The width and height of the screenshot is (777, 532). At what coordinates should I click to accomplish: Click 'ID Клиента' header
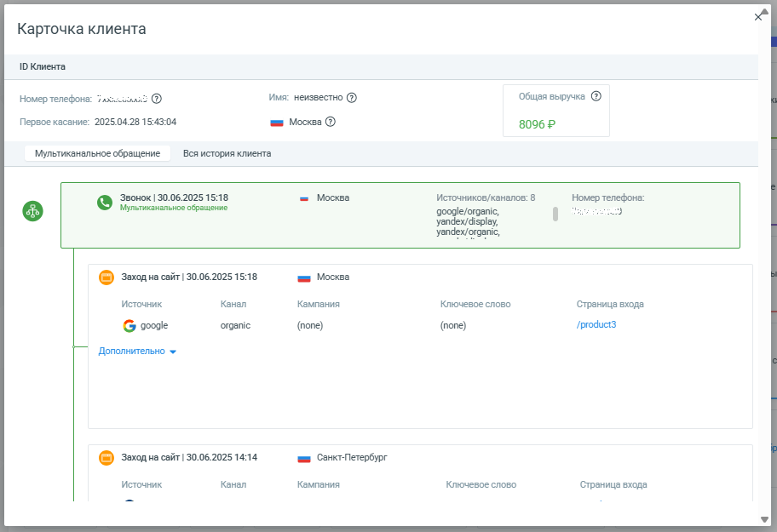(x=43, y=66)
